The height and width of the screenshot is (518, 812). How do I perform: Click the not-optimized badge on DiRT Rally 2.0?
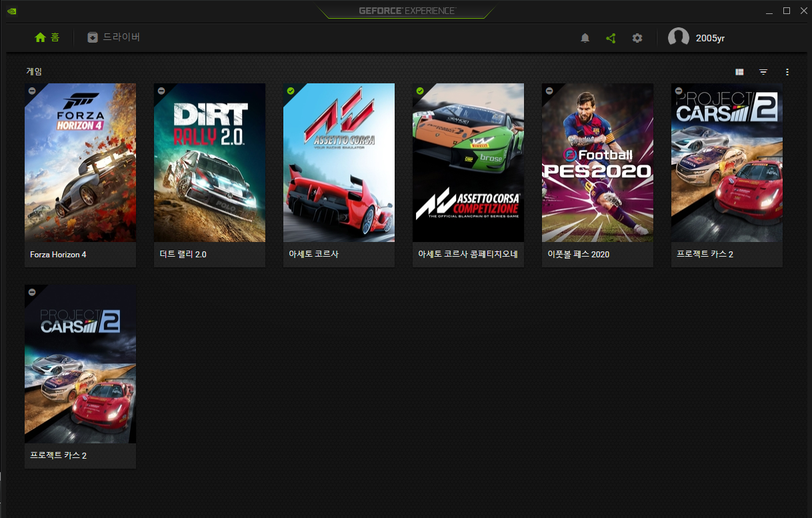click(161, 91)
